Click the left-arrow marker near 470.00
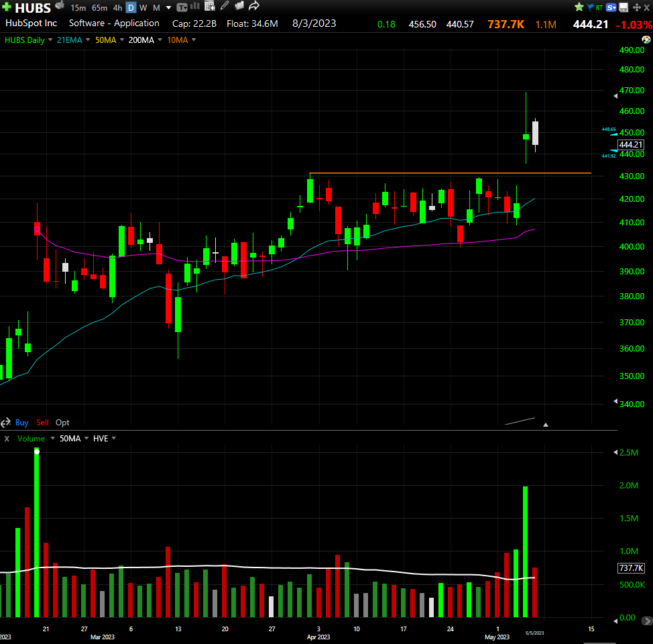The image size is (653, 644). point(615,96)
